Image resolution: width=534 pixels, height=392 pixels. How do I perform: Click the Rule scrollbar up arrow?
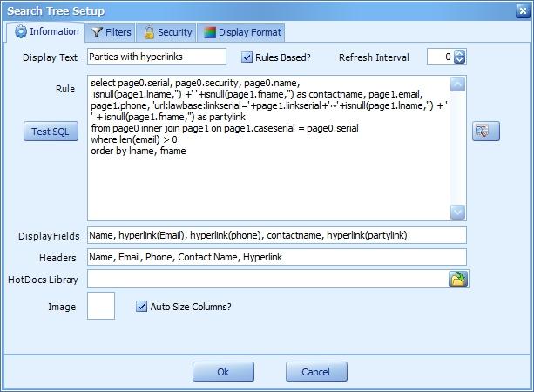[457, 84]
